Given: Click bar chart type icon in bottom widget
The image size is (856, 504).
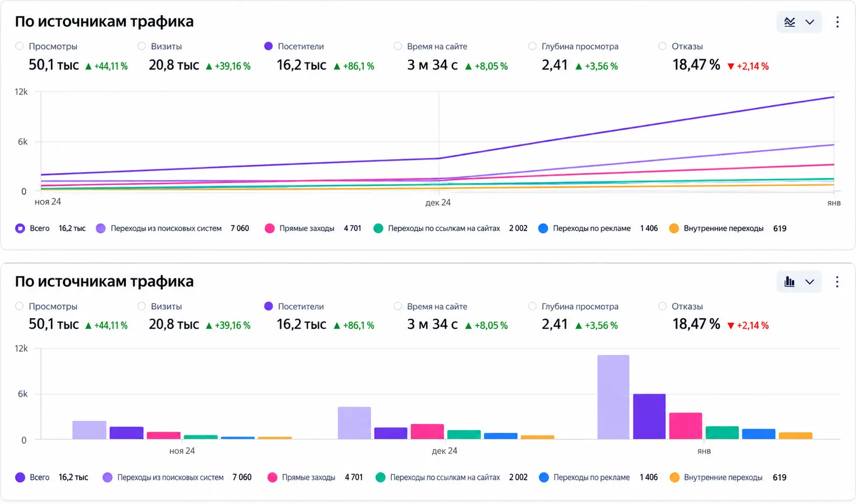Looking at the screenshot, I should point(789,282).
